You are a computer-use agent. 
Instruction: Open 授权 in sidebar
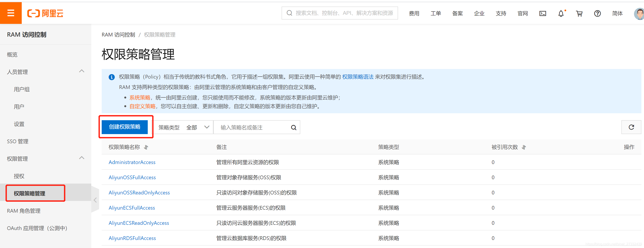[x=19, y=176]
